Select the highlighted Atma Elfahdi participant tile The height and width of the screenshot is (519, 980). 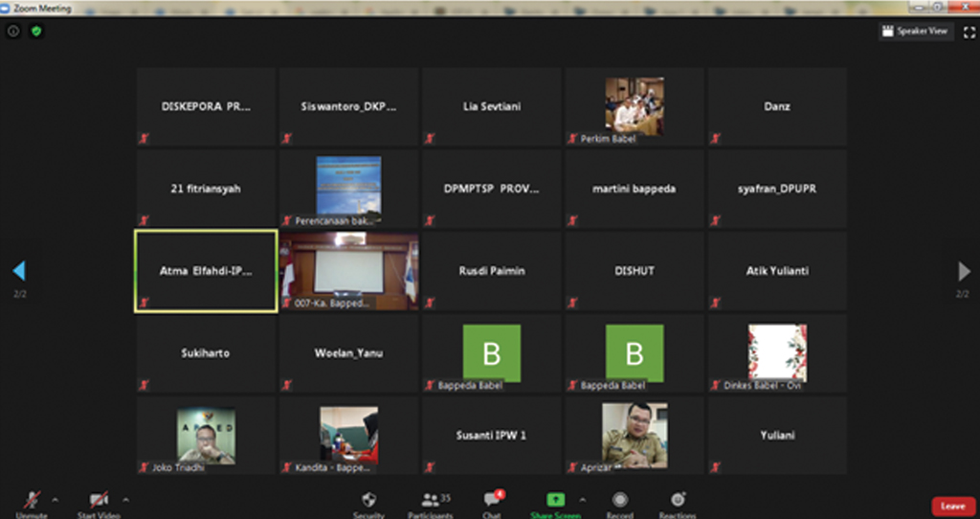tap(206, 271)
